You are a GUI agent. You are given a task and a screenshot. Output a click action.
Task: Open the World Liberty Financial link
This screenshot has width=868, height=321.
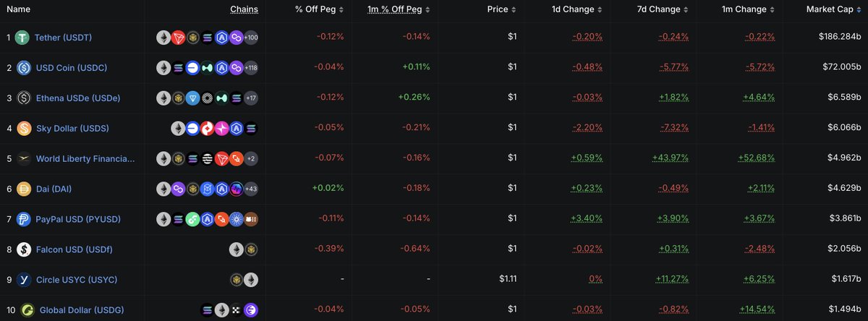[x=85, y=158]
